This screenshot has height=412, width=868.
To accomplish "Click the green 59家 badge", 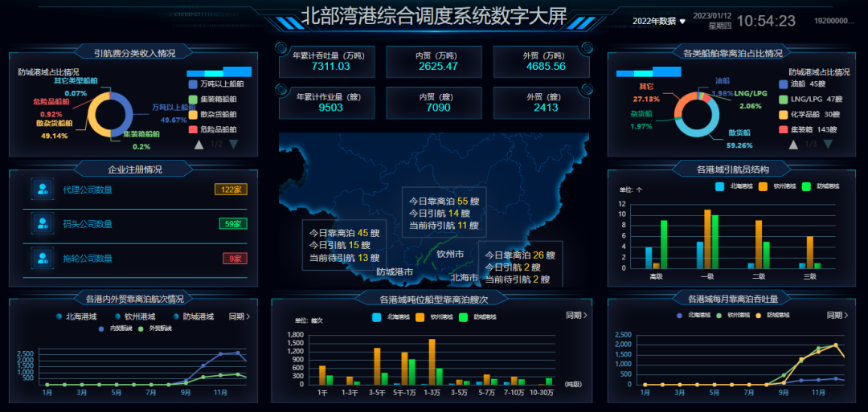I will (x=233, y=224).
